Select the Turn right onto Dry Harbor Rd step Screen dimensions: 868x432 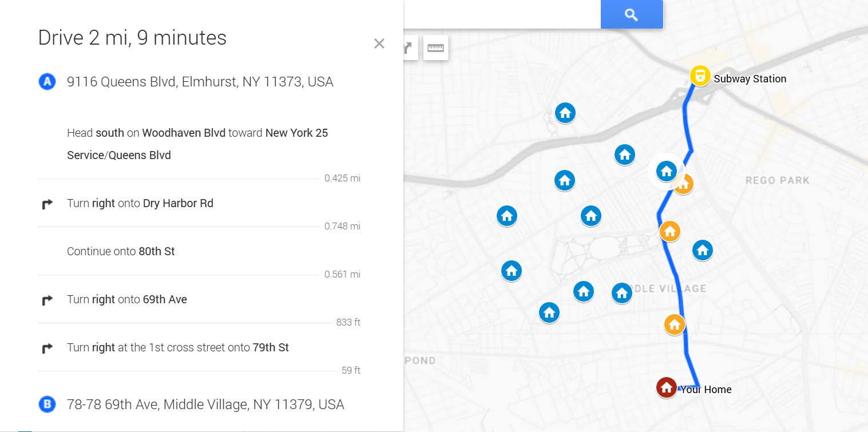pyautogui.click(x=140, y=203)
